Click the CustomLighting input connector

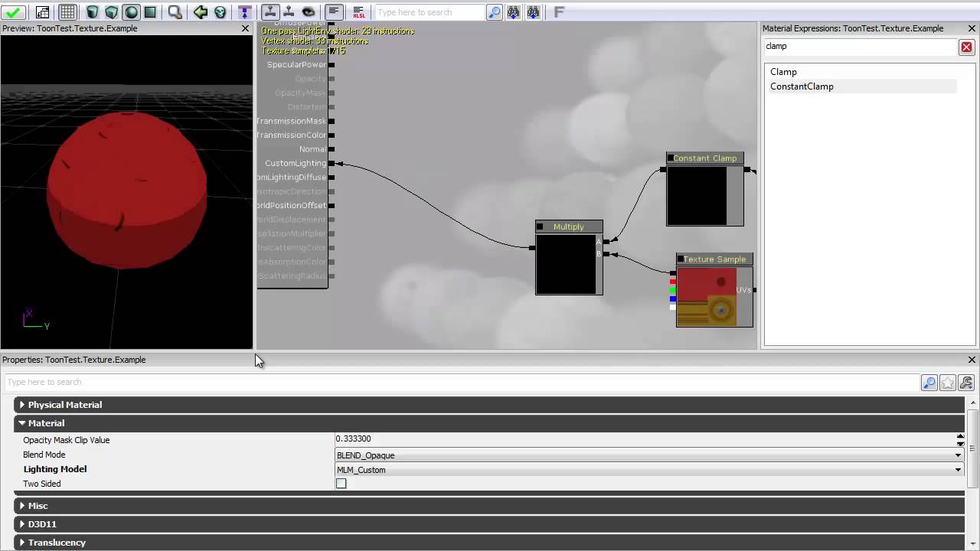[x=332, y=163]
